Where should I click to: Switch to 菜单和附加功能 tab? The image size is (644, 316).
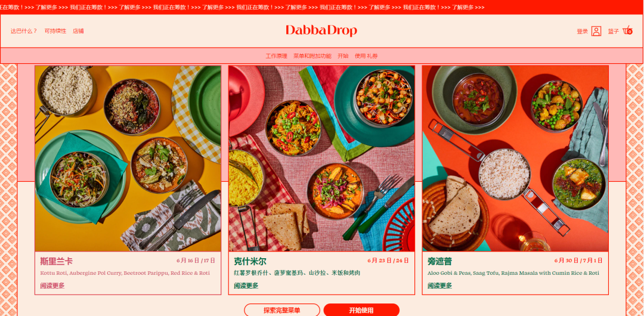pos(312,56)
